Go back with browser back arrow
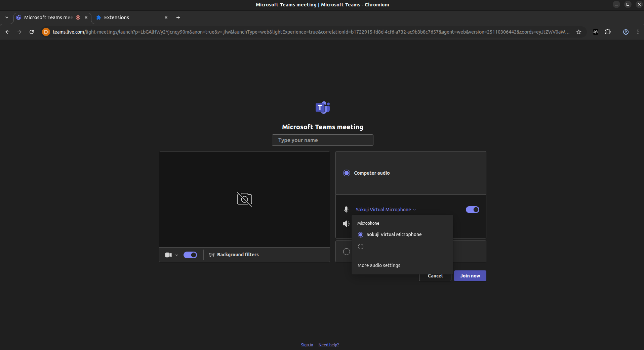This screenshot has height=350, width=644. point(7,32)
